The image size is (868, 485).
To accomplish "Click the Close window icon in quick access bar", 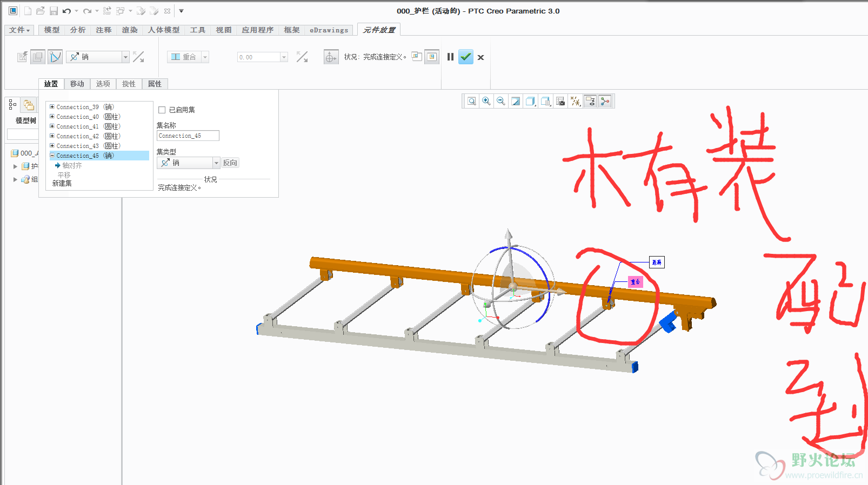I will tap(167, 11).
